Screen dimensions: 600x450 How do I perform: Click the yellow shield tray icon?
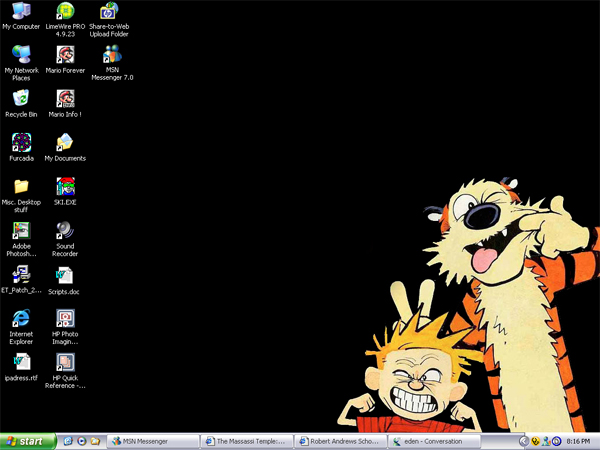pos(535,441)
